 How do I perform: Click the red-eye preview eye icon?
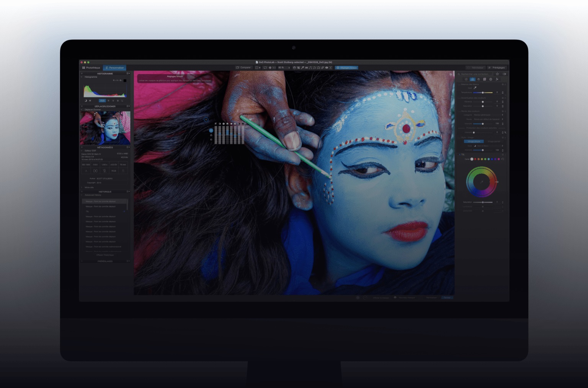pos(327,68)
